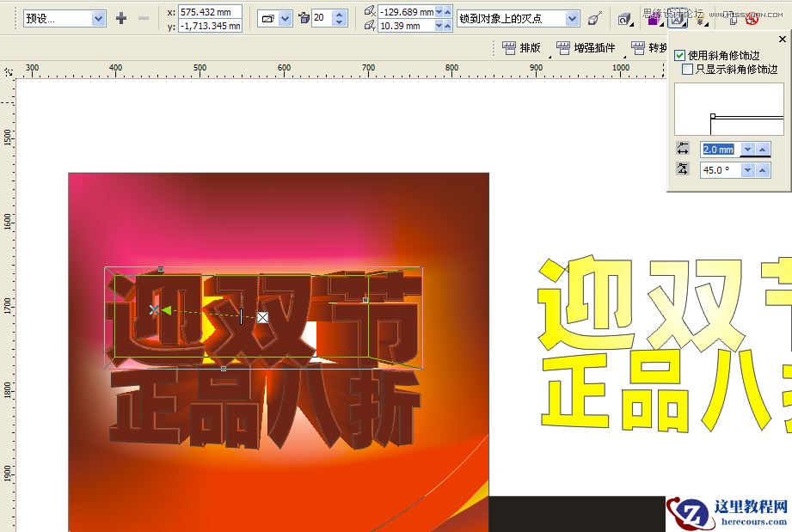Expand the 锁到对象上的灭点 dropdown
The image size is (792, 532).
click(x=572, y=17)
